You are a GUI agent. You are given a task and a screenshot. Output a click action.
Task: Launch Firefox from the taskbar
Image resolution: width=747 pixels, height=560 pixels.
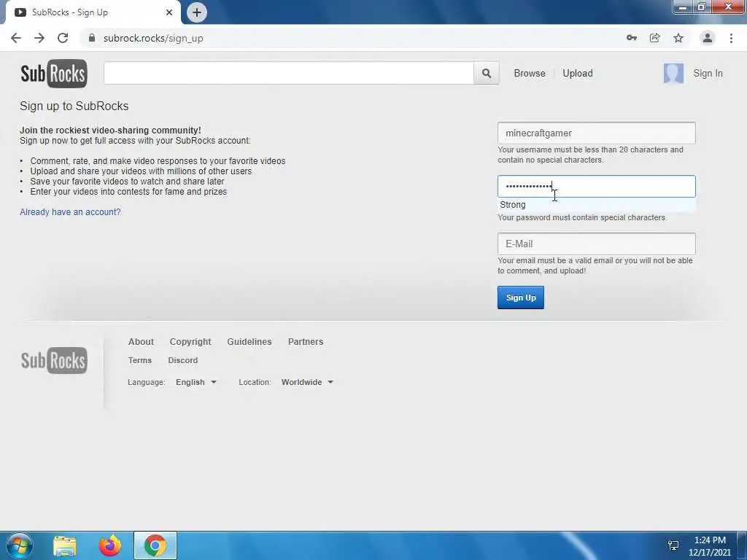point(109,545)
